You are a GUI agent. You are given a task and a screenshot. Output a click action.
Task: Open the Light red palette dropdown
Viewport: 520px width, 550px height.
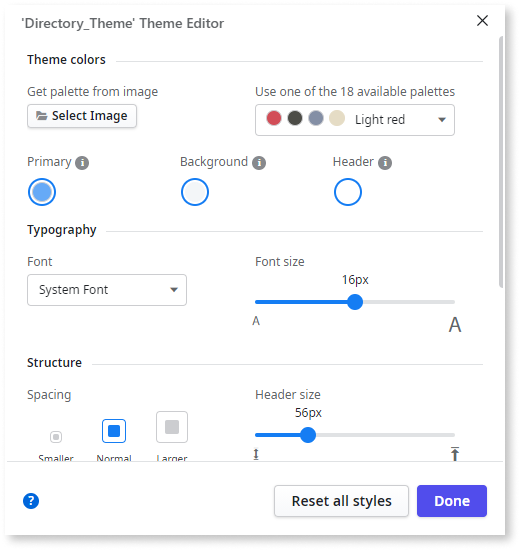click(x=355, y=120)
